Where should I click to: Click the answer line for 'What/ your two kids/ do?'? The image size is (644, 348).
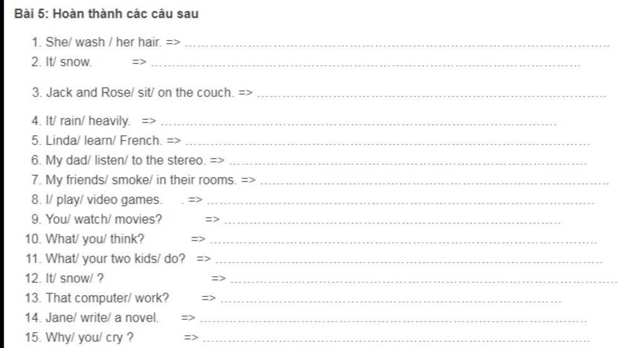[409, 262]
